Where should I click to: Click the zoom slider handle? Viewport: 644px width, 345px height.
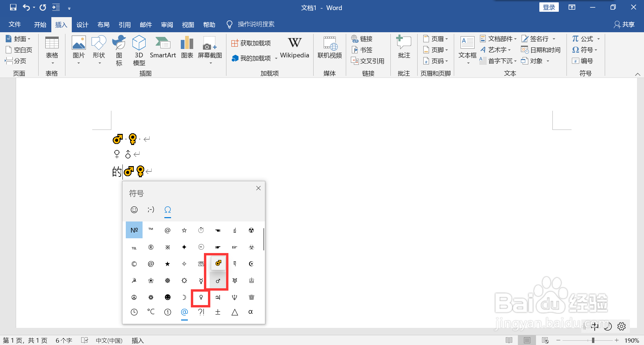pos(593,340)
